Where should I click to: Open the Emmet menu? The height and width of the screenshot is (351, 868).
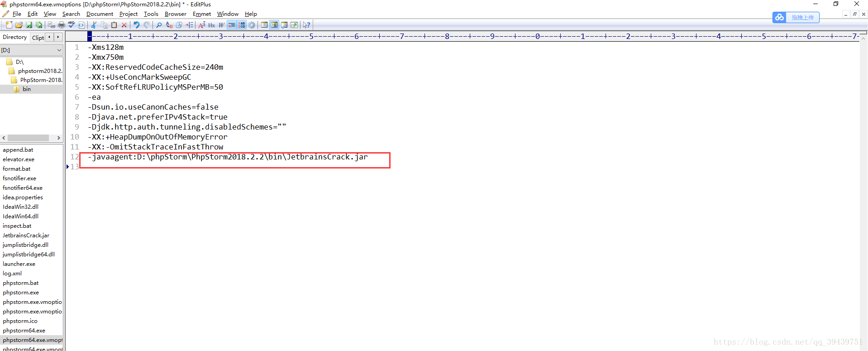tap(202, 14)
